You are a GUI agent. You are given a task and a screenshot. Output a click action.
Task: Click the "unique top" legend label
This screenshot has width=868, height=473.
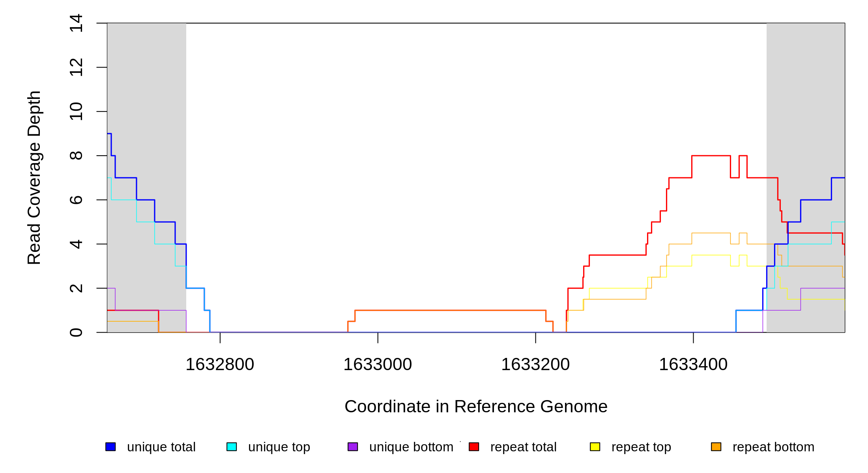click(x=279, y=447)
